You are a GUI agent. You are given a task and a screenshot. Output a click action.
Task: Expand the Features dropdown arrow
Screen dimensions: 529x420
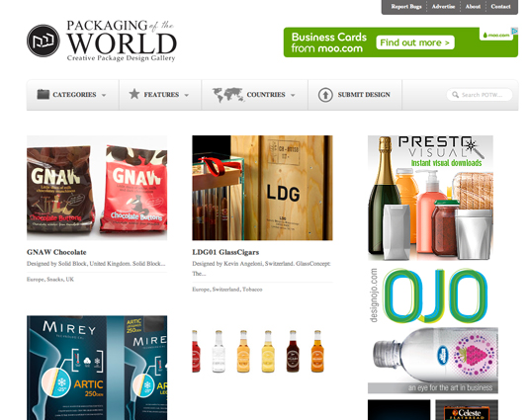pyautogui.click(x=187, y=96)
